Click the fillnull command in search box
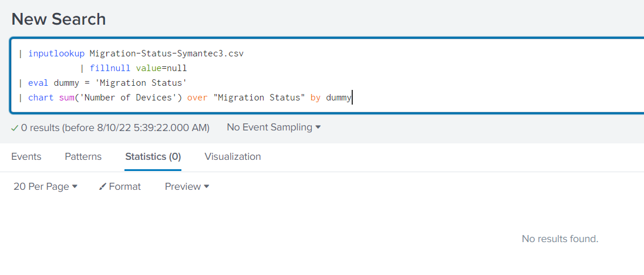Image resolution: width=644 pixels, height=275 pixels. pyautogui.click(x=110, y=68)
